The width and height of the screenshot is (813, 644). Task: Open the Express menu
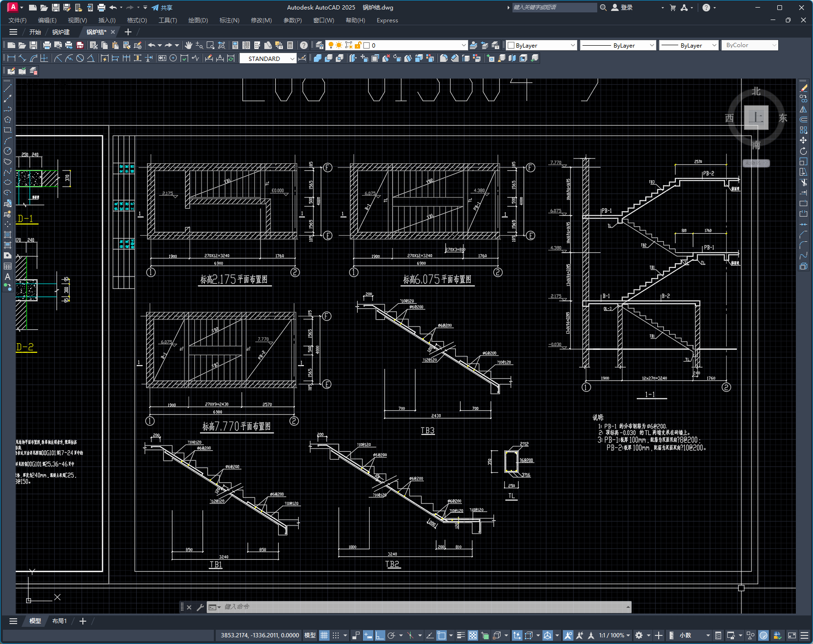(387, 20)
